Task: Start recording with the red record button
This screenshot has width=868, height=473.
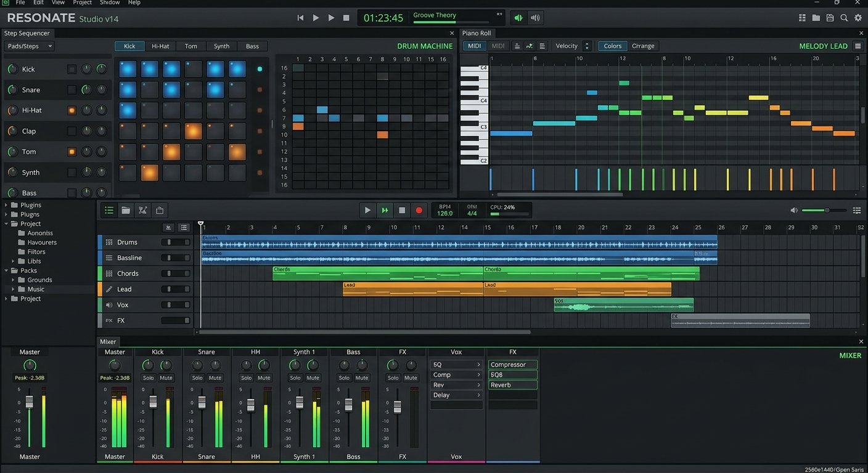Action: [419, 211]
